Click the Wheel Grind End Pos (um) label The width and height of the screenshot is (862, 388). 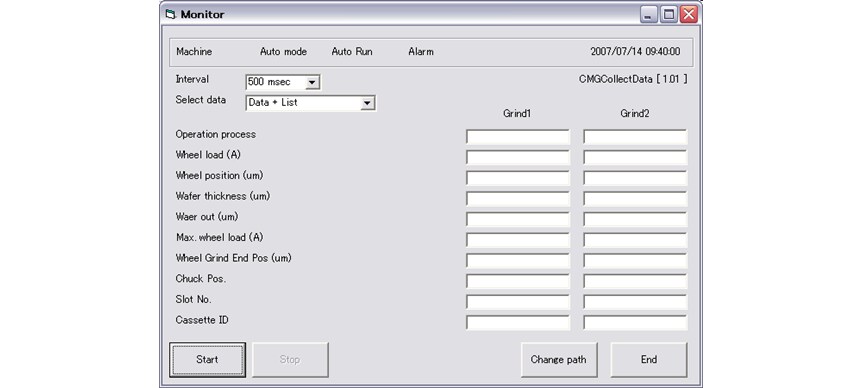click(233, 258)
